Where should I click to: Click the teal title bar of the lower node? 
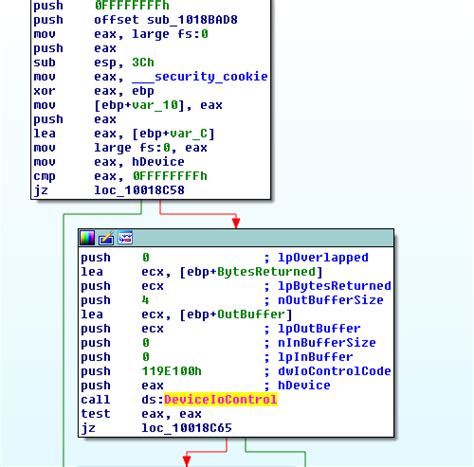pyautogui.click(x=236, y=238)
